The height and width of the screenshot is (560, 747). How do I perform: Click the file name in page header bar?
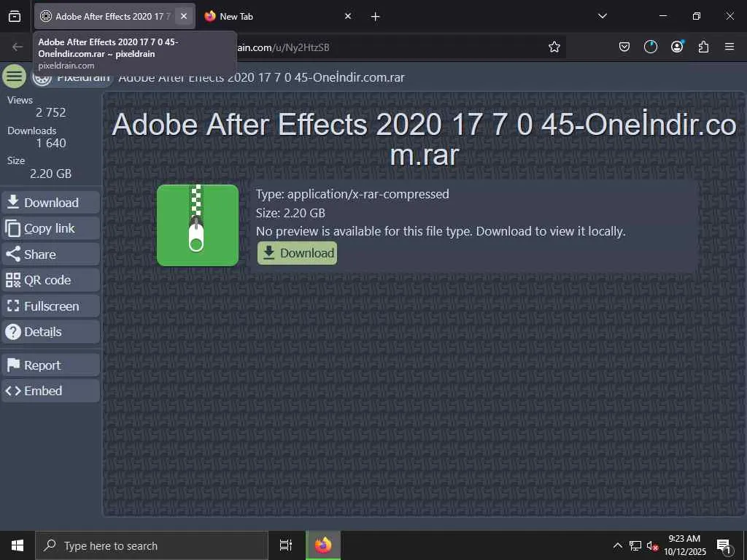(262, 77)
